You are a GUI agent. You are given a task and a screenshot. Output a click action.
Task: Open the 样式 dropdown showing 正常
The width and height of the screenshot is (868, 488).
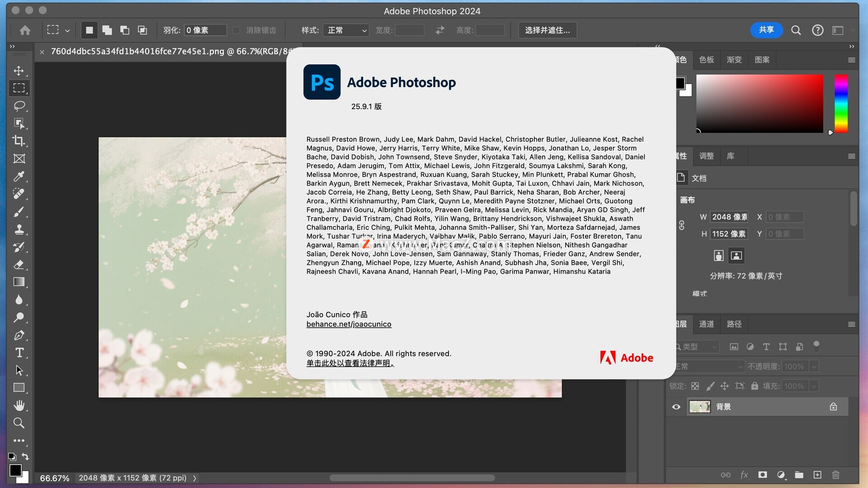(346, 30)
